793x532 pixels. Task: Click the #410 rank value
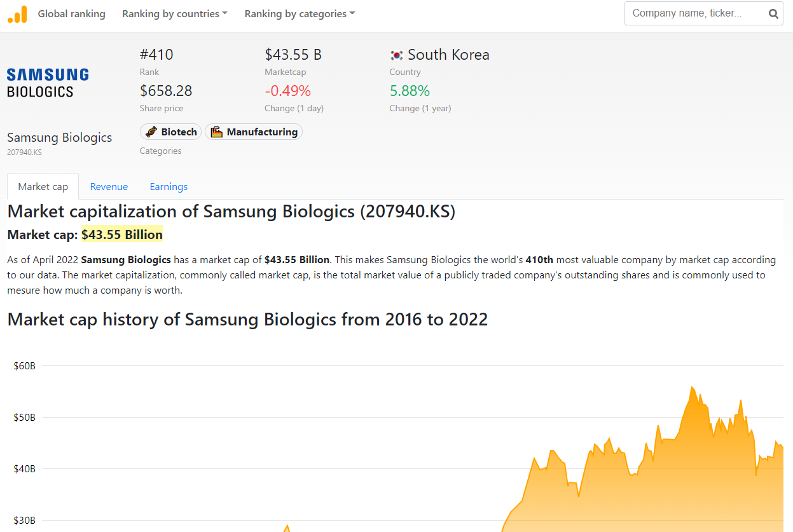(x=156, y=55)
